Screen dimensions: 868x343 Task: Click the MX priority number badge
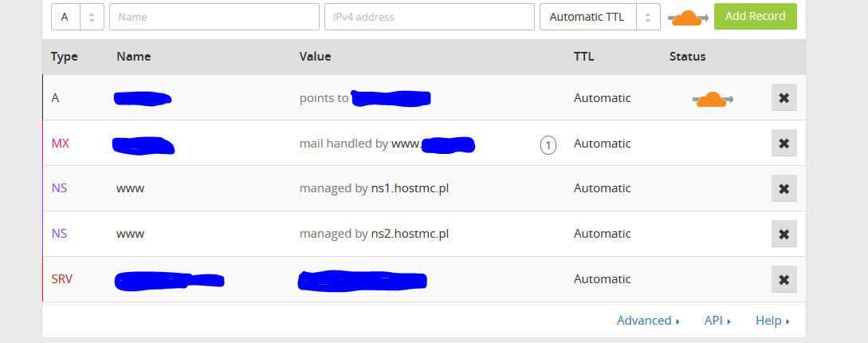pyautogui.click(x=548, y=144)
